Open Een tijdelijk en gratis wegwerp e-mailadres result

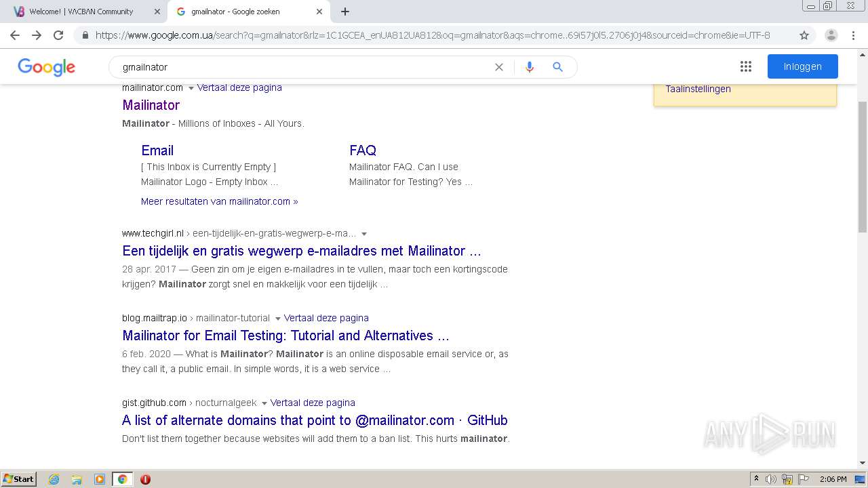[x=302, y=251]
